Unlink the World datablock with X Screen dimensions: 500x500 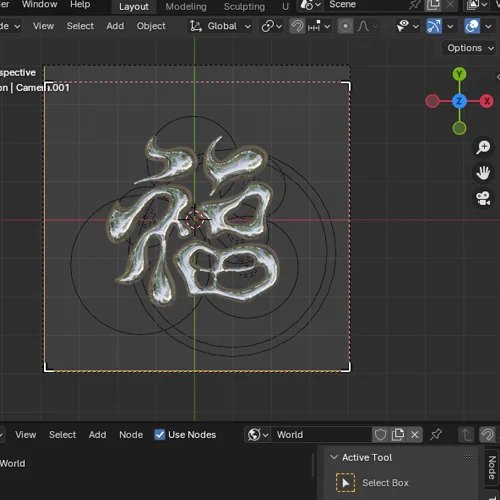(x=415, y=435)
